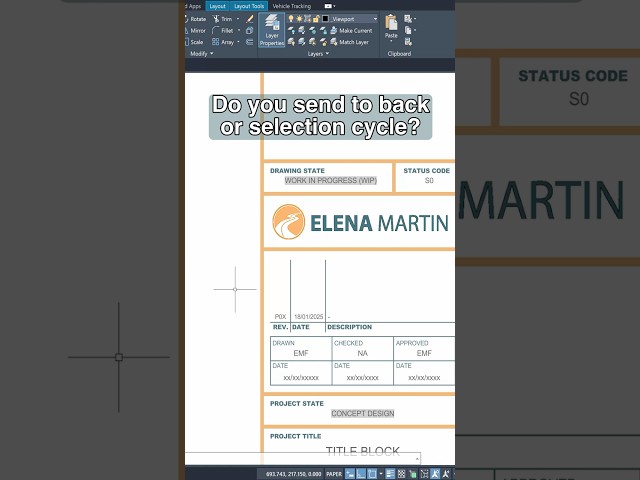Click the first icon in the layer row left of Make Current
The width and height of the screenshot is (640, 480).
pyautogui.click(x=291, y=30)
